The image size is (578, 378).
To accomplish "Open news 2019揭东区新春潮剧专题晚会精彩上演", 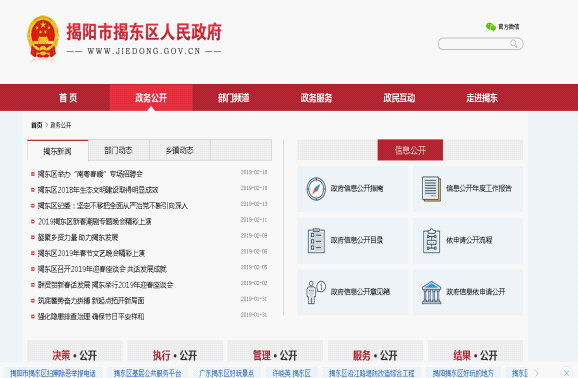I will pyautogui.click(x=95, y=222).
